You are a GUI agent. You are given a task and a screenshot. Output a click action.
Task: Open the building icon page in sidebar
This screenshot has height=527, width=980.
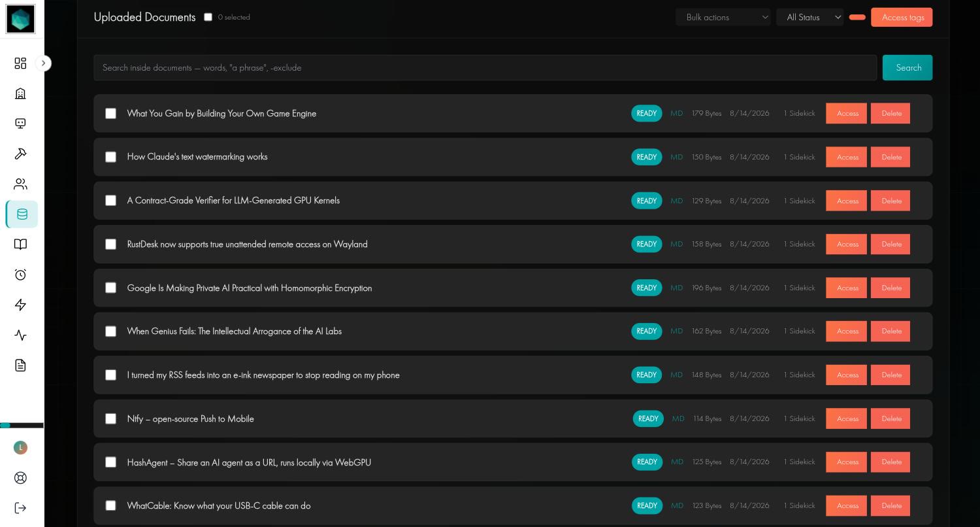[x=21, y=93]
